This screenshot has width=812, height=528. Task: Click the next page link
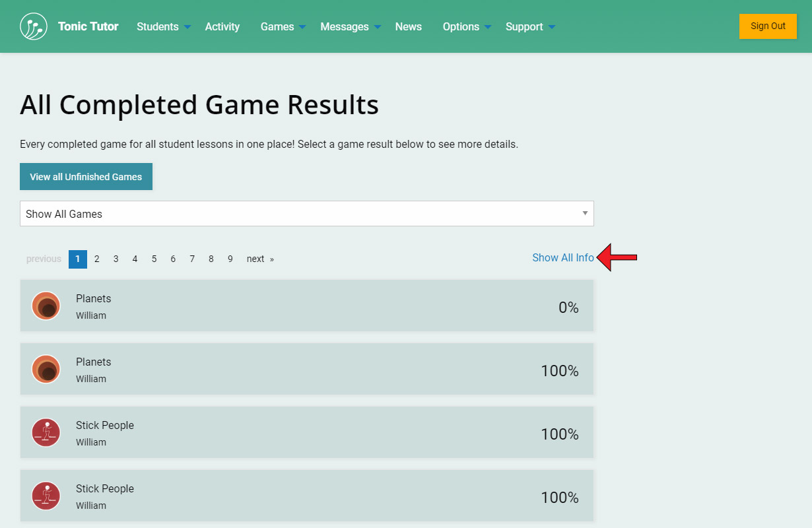(x=259, y=259)
